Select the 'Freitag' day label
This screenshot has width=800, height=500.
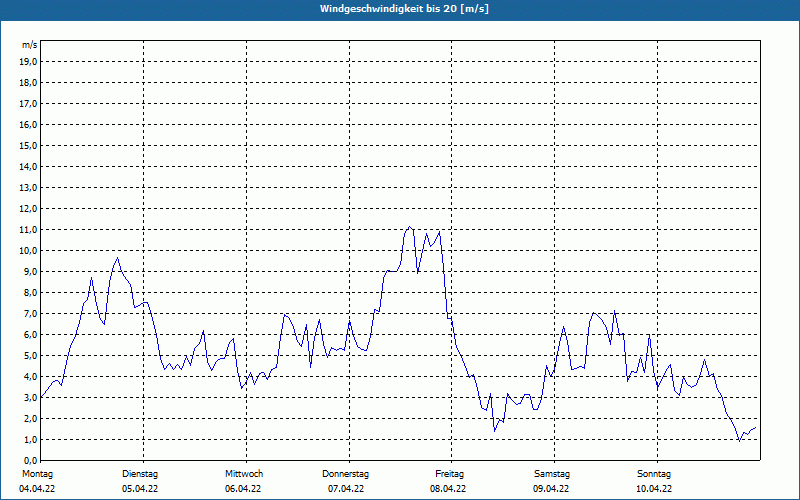tap(449, 474)
